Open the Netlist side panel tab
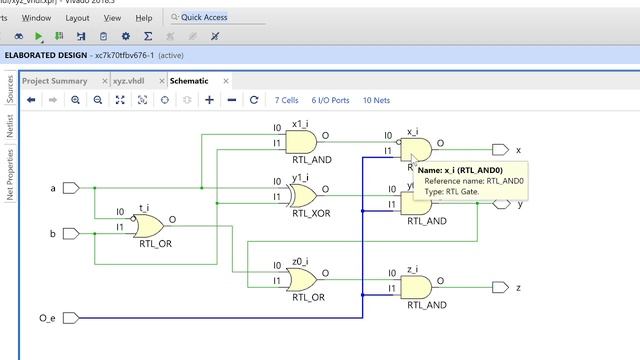The width and height of the screenshot is (640, 360). tap(10, 126)
